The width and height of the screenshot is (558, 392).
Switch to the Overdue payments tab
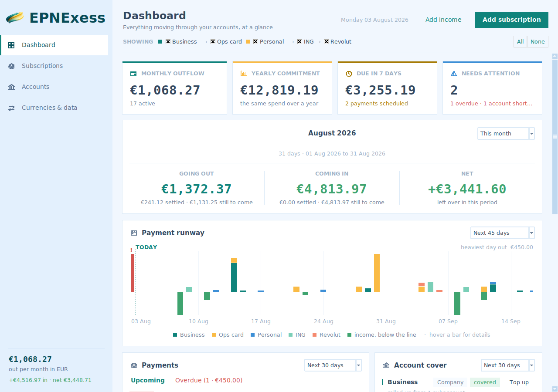coord(209,380)
